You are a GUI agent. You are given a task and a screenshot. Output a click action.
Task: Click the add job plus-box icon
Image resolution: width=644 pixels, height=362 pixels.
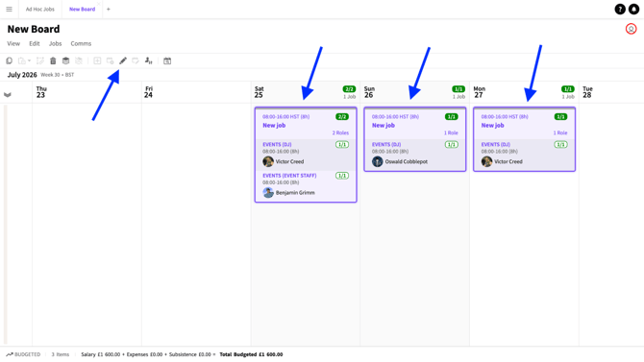(97, 60)
